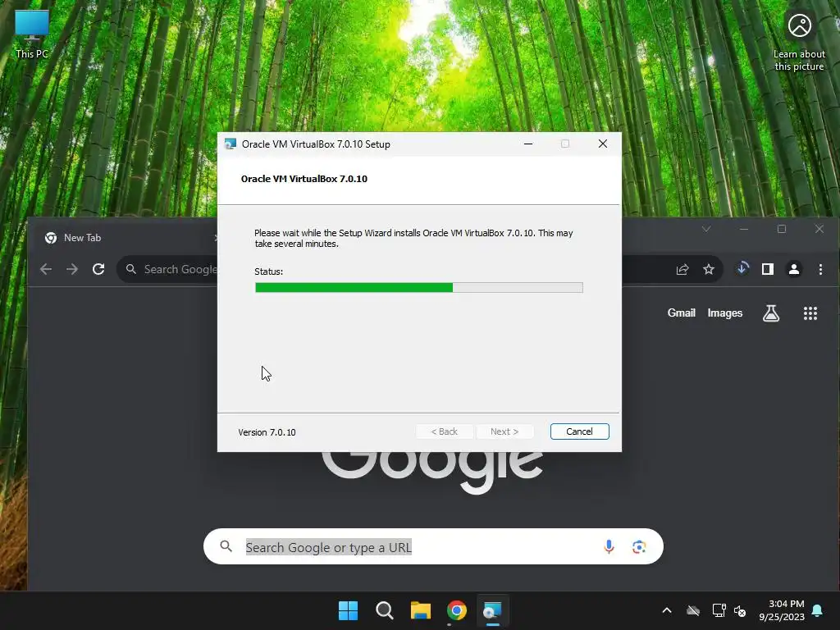Click the disabled Back button in setup
This screenshot has width=840, height=630.
pyautogui.click(x=444, y=431)
